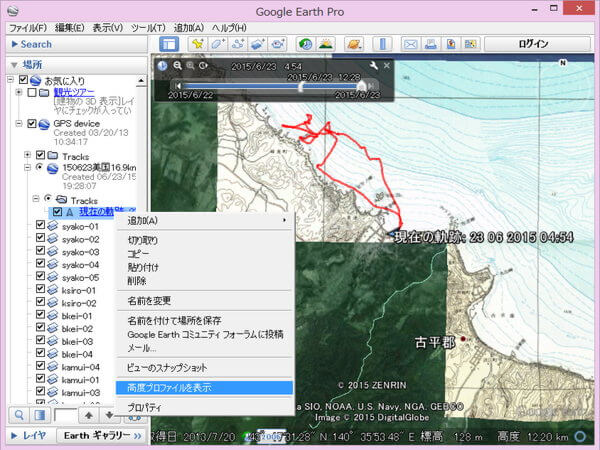This screenshot has width=600, height=450.
Task: Record a tour with the camera icon
Action: [278, 44]
